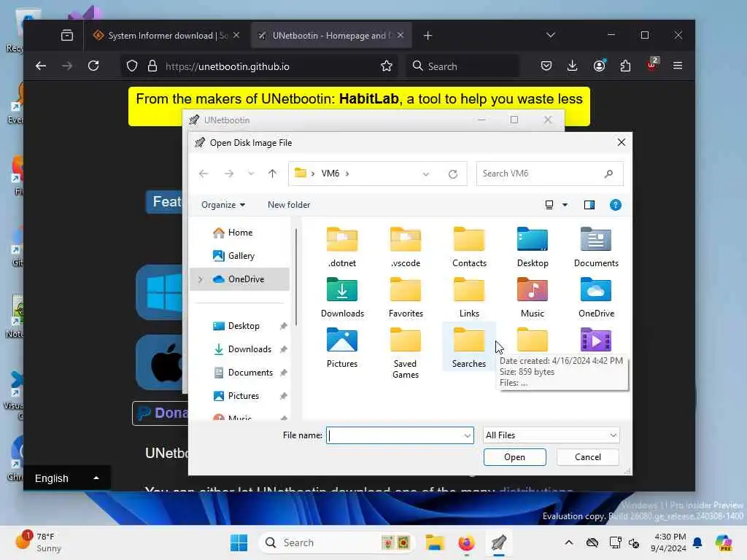747x560 pixels.
Task: Open the Windows Start menu
Action: pos(239,542)
